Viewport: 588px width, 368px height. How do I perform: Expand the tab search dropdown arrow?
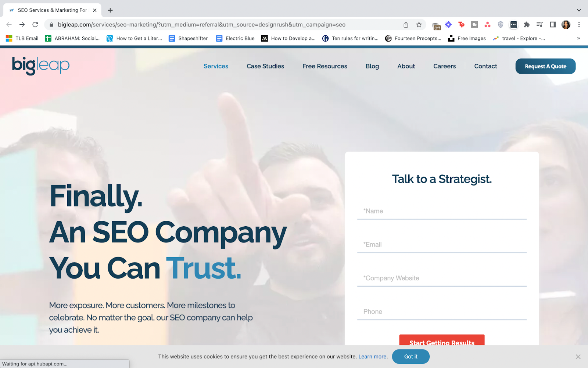click(579, 10)
